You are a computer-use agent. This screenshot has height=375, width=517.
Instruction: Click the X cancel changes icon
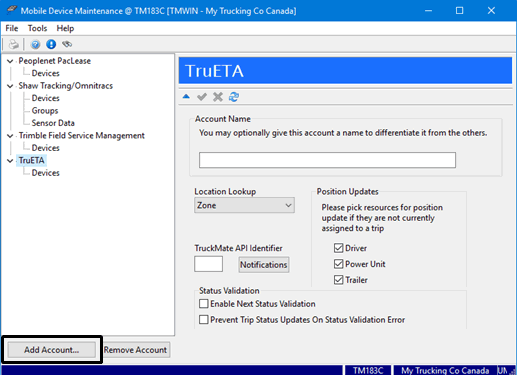(x=218, y=97)
